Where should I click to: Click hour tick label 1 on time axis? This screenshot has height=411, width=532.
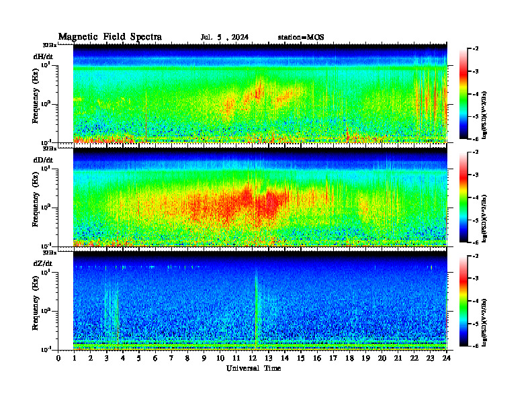(x=75, y=359)
